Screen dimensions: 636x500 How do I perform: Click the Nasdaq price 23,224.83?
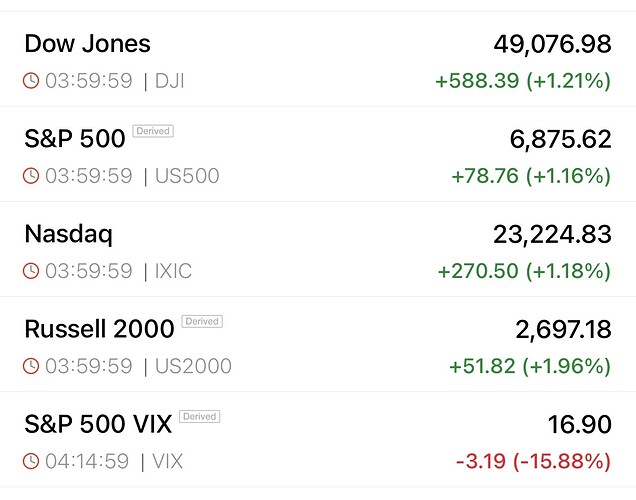pyautogui.click(x=551, y=234)
